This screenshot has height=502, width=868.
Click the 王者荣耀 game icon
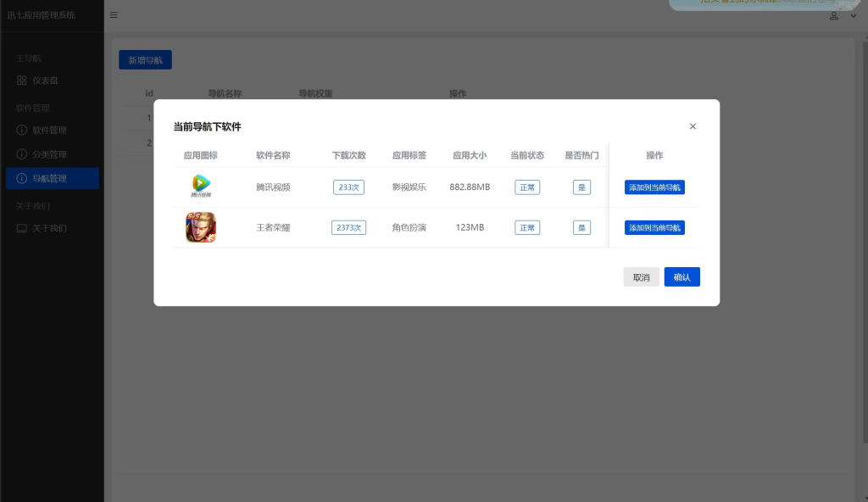201,227
